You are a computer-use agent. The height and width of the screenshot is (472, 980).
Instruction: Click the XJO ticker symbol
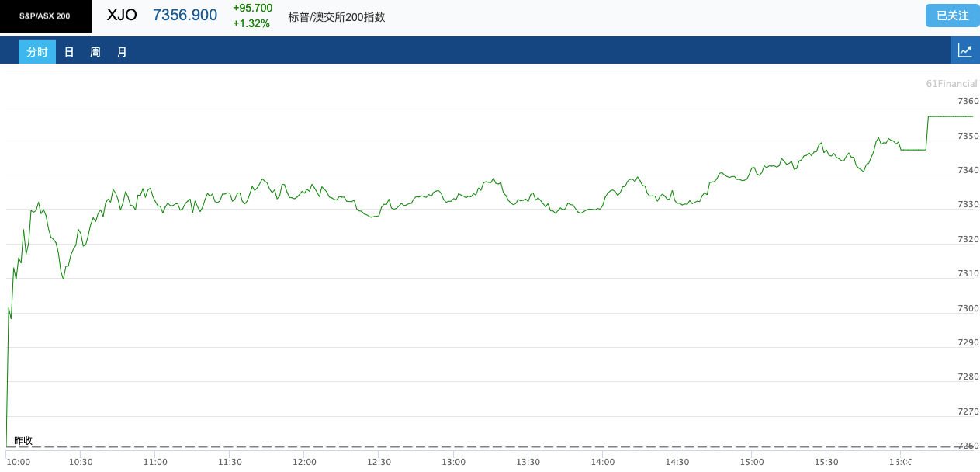122,15
